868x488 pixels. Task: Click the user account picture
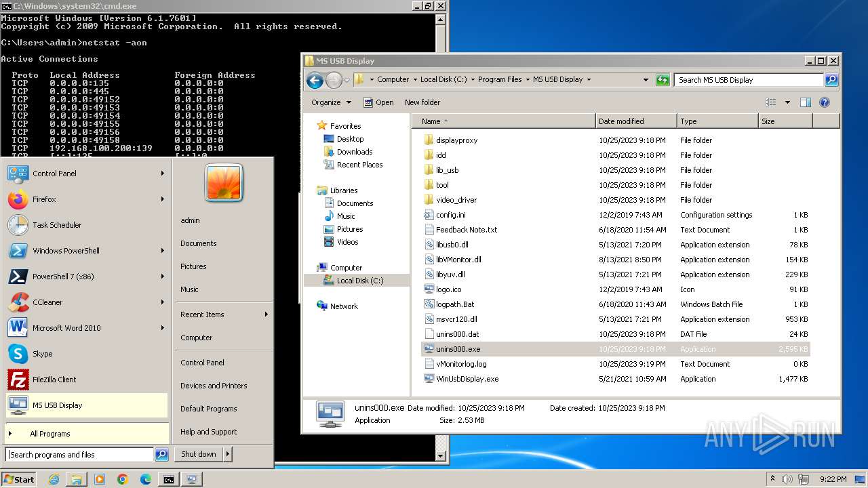tap(224, 182)
